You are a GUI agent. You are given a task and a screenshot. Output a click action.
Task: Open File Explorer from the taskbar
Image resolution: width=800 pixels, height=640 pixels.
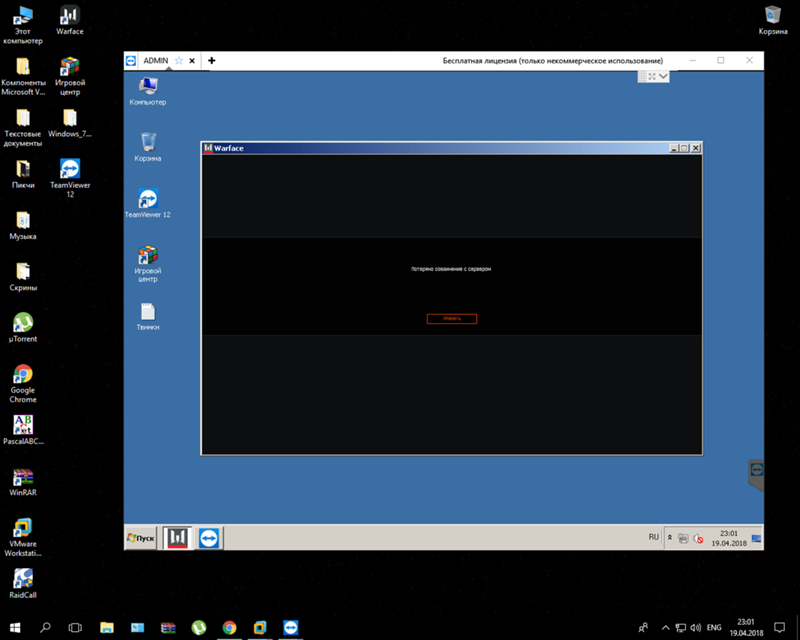coord(107,627)
